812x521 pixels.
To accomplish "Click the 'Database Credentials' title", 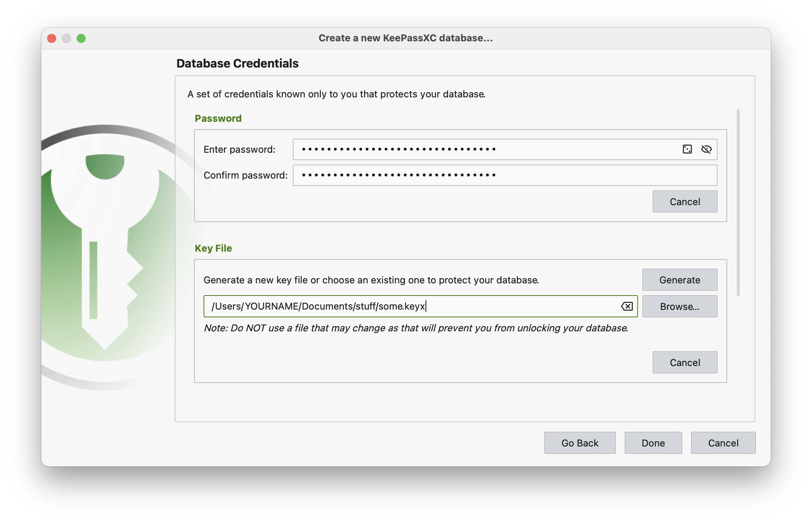I will click(x=237, y=63).
